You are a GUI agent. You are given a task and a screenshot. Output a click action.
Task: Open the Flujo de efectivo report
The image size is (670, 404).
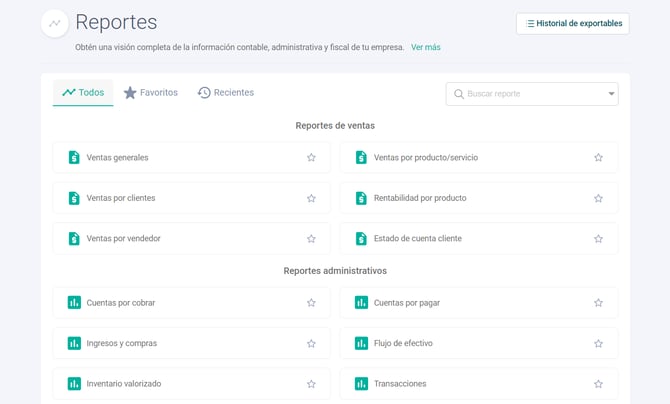479,343
